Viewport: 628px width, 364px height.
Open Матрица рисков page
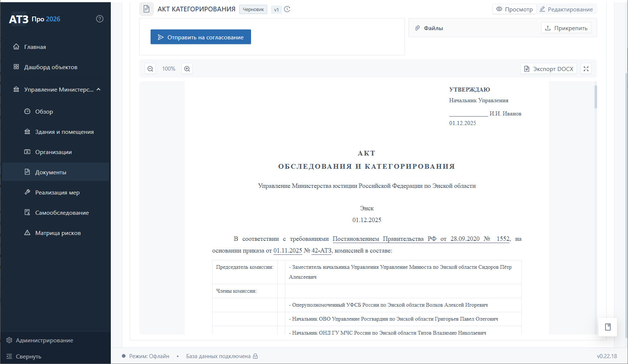coord(56,233)
